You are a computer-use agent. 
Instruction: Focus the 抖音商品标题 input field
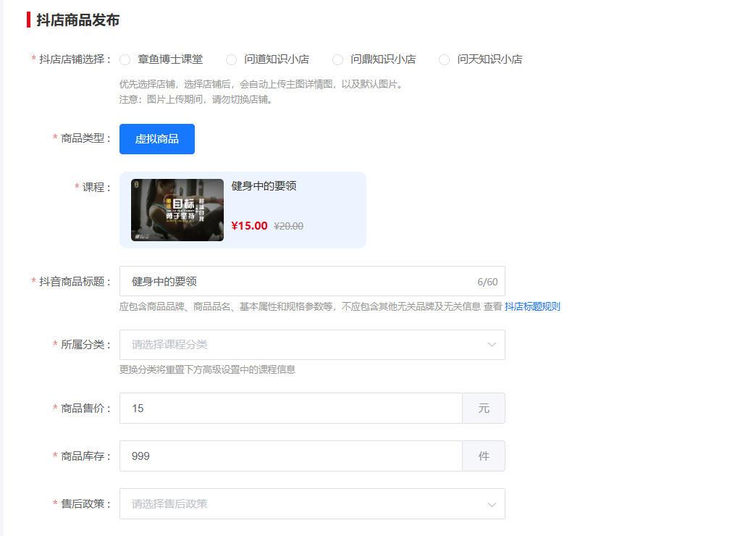[x=312, y=281]
